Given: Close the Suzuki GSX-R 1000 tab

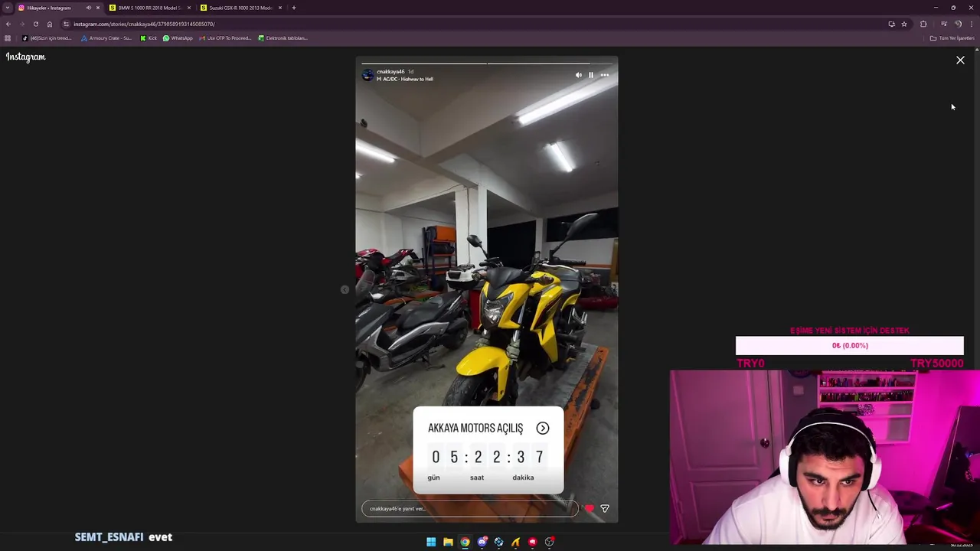Looking at the screenshot, I should pos(280,8).
